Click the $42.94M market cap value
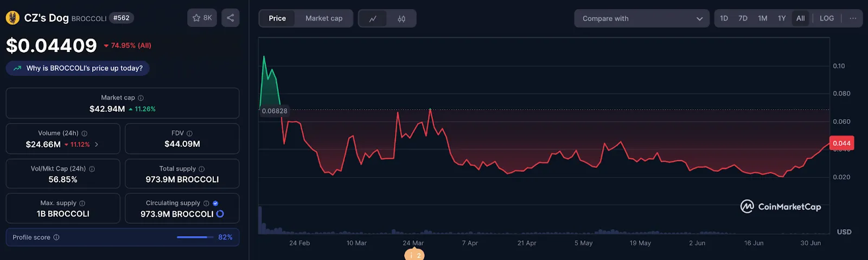The width and height of the screenshot is (868, 260). [107, 109]
